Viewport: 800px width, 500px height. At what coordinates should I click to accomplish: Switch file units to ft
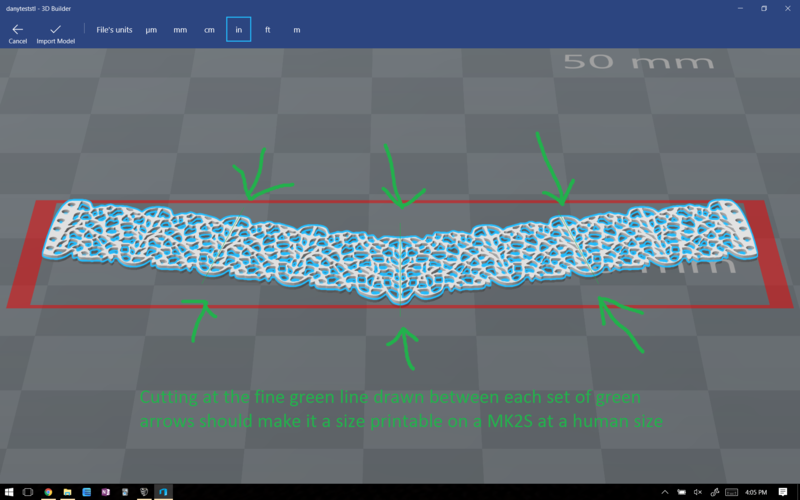click(267, 30)
